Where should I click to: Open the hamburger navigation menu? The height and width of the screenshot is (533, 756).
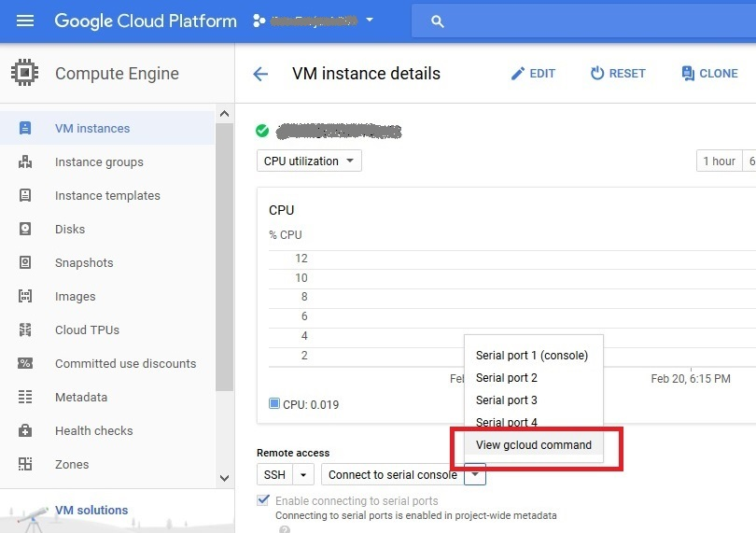[25, 21]
